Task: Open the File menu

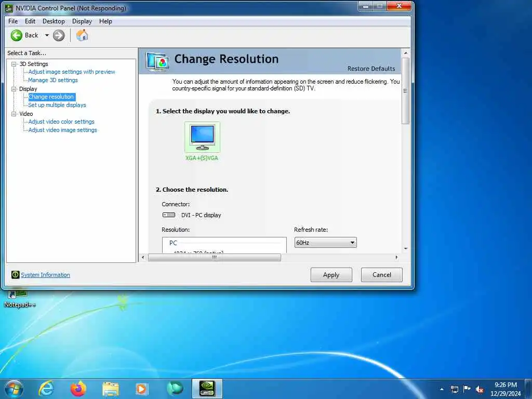Action: pyautogui.click(x=13, y=21)
